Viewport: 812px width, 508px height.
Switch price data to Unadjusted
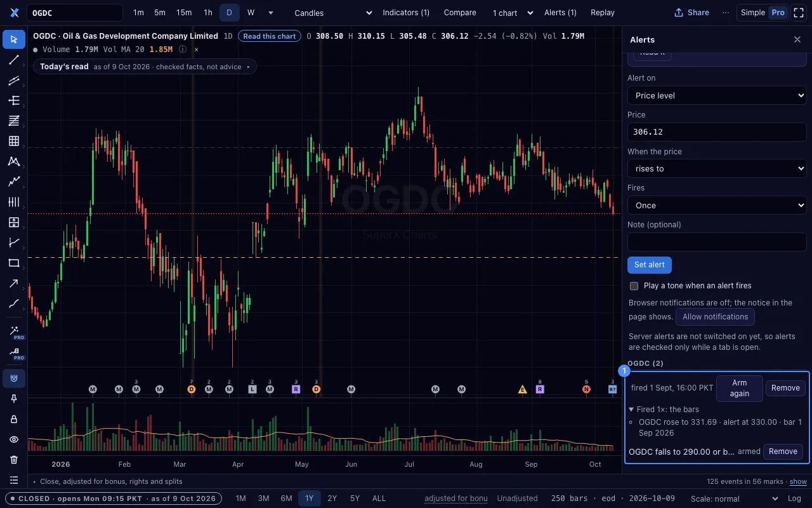point(517,498)
